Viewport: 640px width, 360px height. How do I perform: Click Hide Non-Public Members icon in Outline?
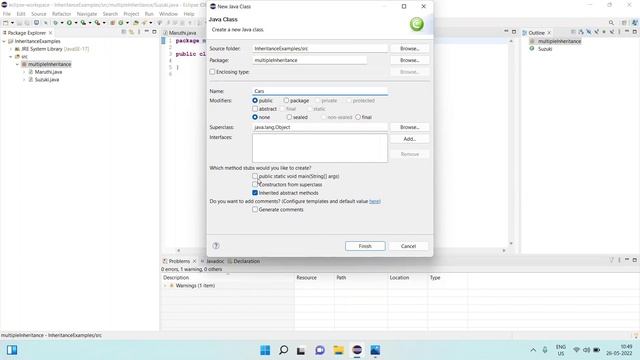click(x=604, y=32)
